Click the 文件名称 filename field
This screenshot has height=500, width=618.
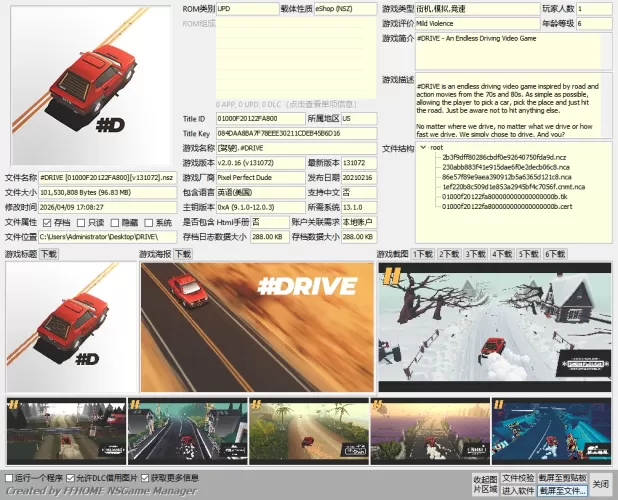point(108,178)
